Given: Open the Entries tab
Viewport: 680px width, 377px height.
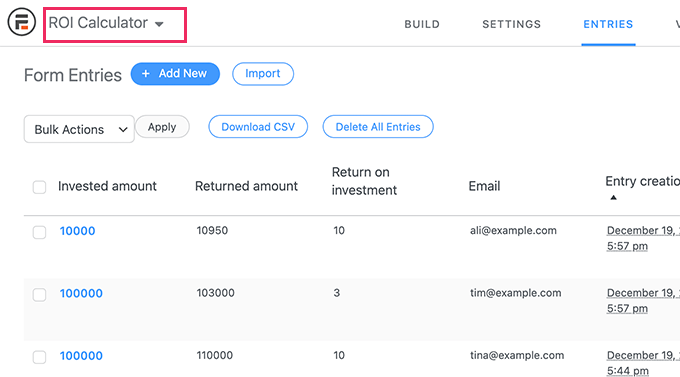Looking at the screenshot, I should [608, 24].
